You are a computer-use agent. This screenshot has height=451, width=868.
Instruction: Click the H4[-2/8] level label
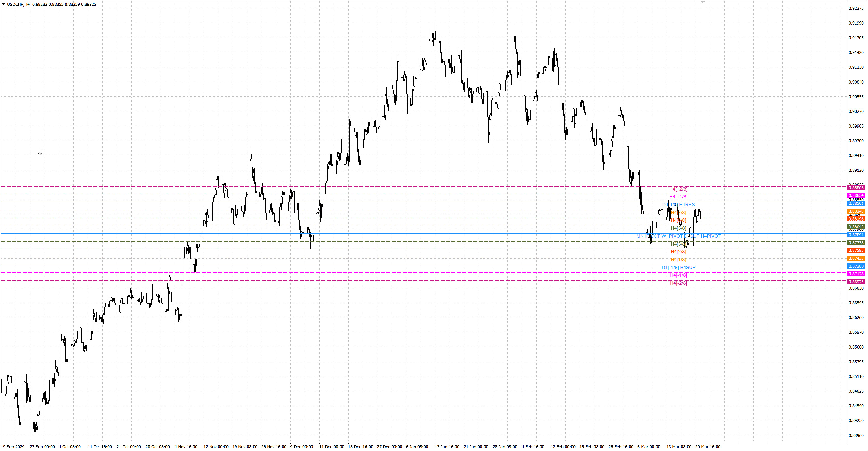click(678, 283)
